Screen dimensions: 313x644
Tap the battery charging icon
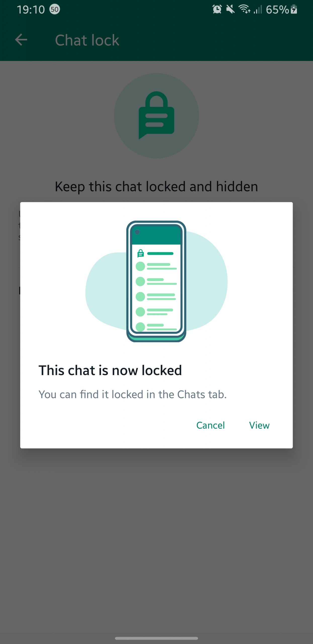point(294,10)
